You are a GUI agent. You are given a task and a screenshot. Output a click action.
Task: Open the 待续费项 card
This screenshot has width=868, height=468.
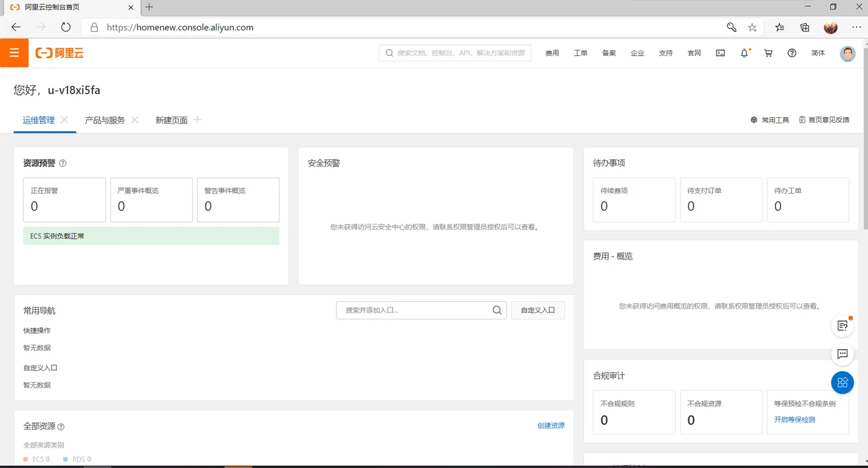[x=634, y=200]
